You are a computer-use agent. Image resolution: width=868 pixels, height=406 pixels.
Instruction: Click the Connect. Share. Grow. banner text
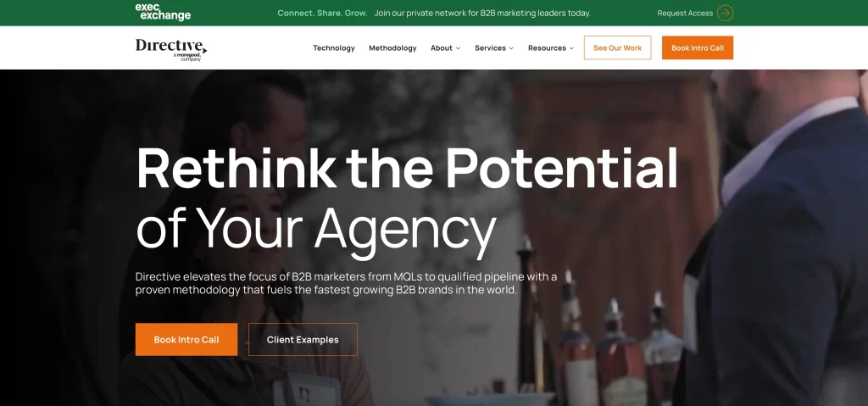322,13
